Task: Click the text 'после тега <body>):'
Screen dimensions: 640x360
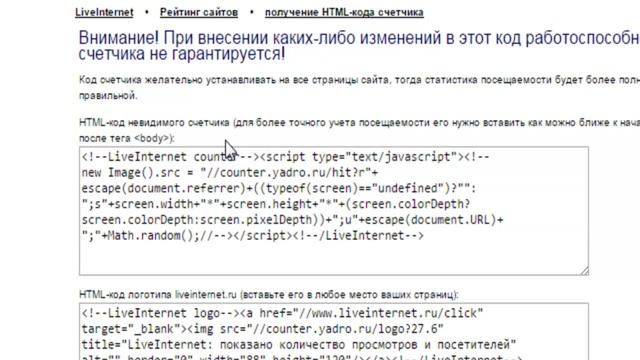Action: pos(127,138)
